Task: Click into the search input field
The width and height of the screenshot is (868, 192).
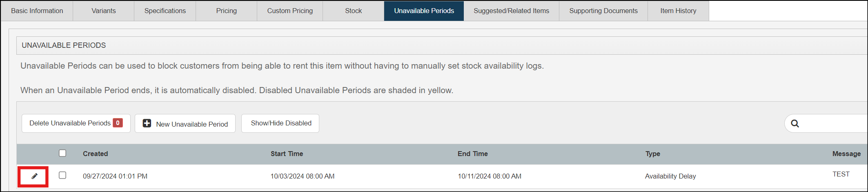Action: [833, 123]
